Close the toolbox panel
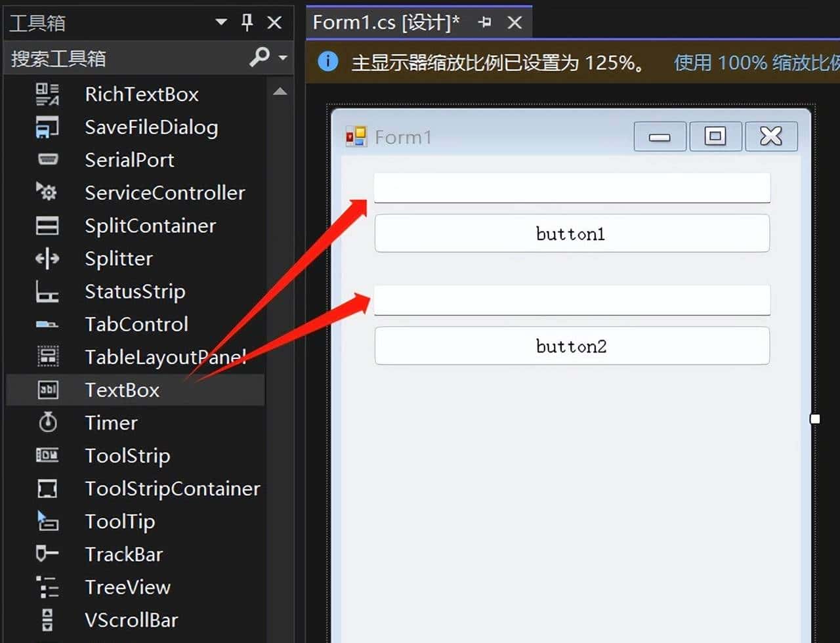This screenshot has width=840, height=643. pyautogui.click(x=275, y=23)
